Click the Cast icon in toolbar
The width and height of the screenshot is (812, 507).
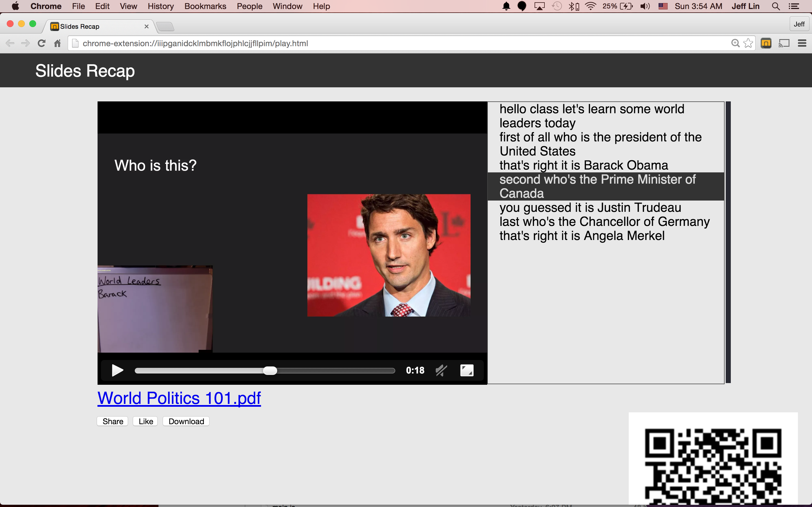pos(784,43)
